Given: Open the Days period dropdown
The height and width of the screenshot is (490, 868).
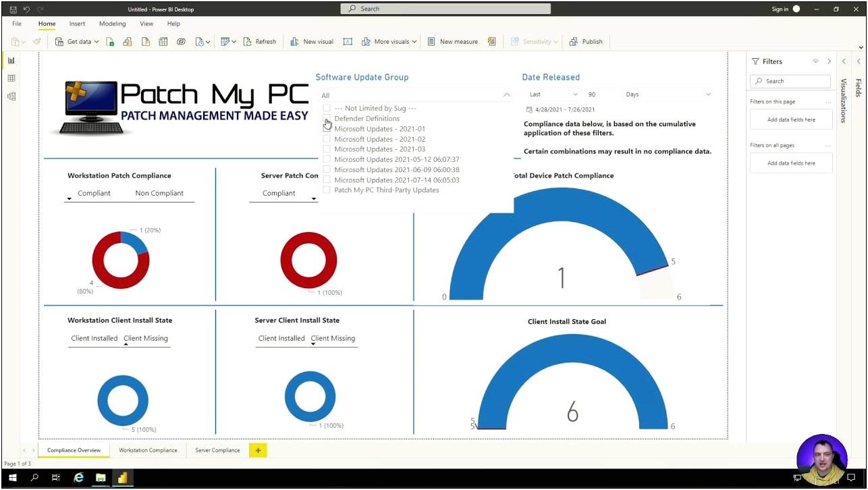Looking at the screenshot, I should point(668,94).
